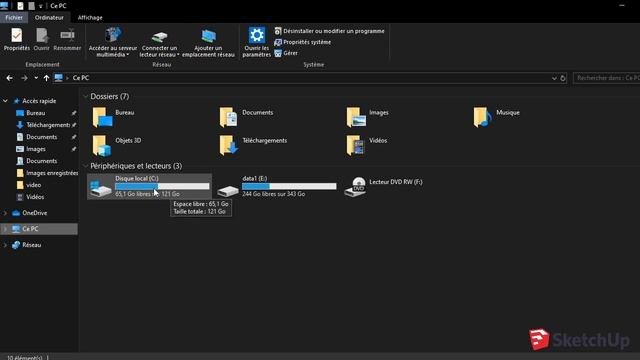This screenshot has width=640, height=360.
Task: Click Désinstaller ou modifier un programme
Action: [x=329, y=31]
